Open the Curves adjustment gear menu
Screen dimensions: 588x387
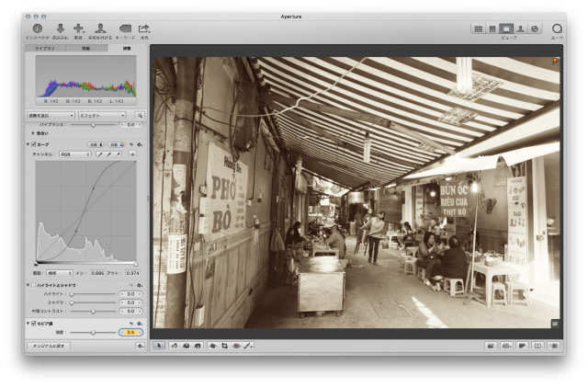(x=140, y=144)
